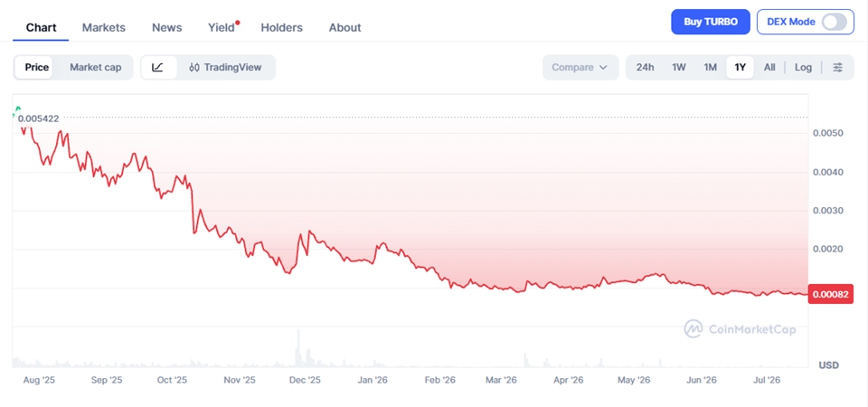
Task: Select Price view toggle
Action: 37,68
